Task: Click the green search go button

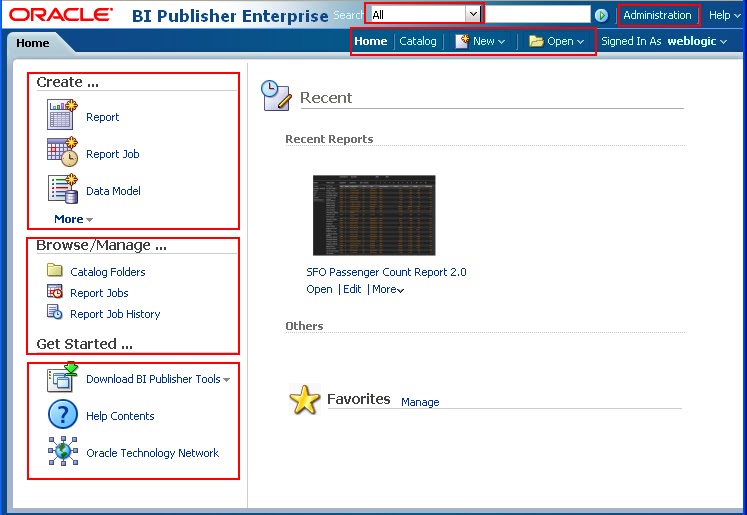Action: (x=601, y=15)
